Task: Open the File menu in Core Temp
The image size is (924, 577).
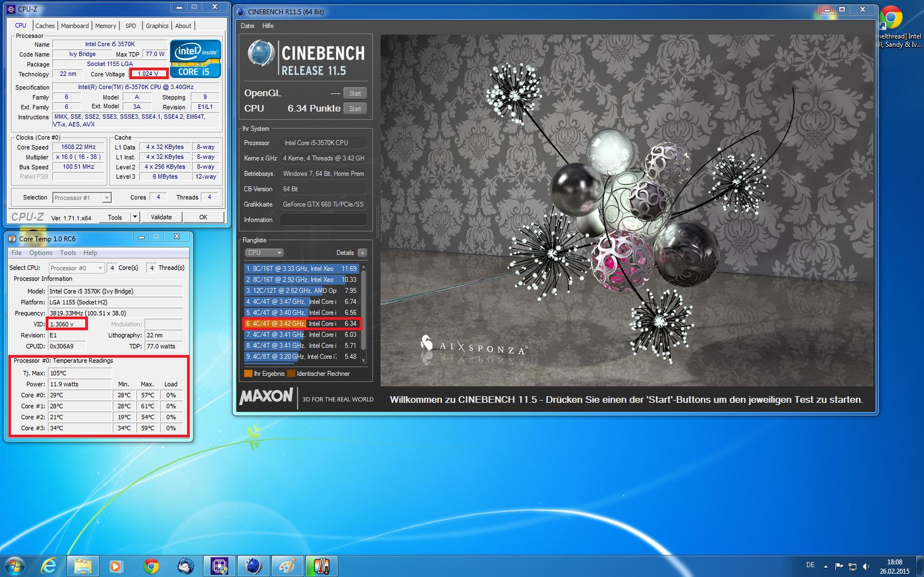Action: 17,253
